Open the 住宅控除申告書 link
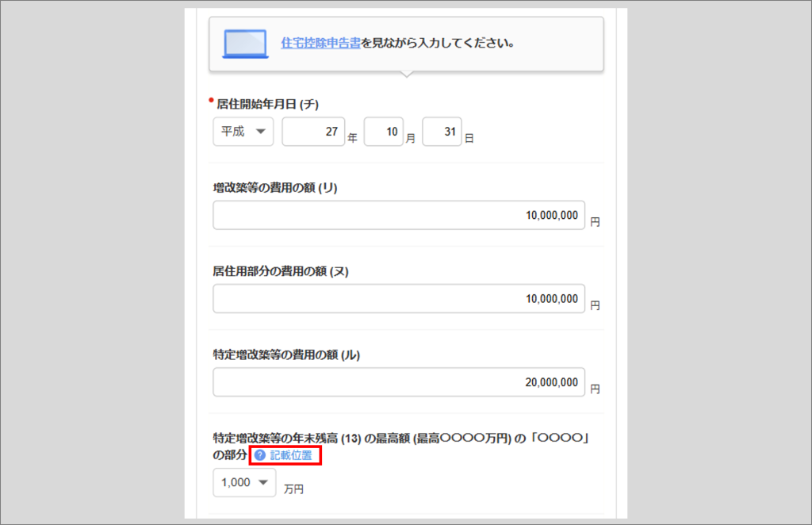Image resolution: width=812 pixels, height=525 pixels. (x=320, y=43)
